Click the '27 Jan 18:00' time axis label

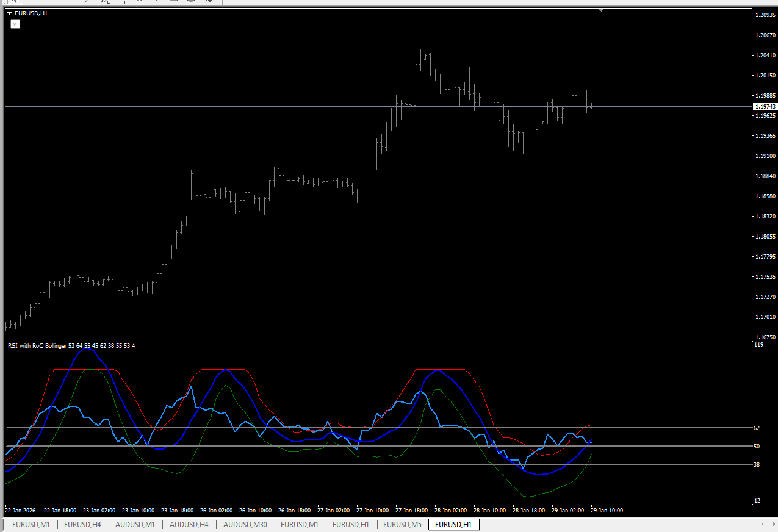pyautogui.click(x=411, y=510)
